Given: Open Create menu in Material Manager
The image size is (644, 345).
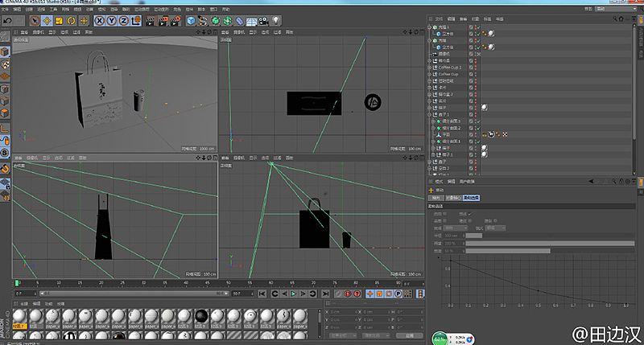Looking at the screenshot, I should [x=24, y=303].
